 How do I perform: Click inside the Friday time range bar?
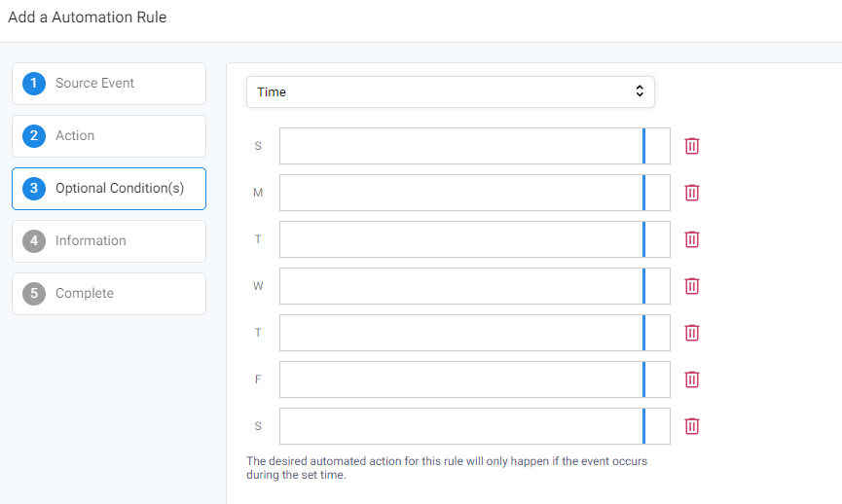pyautogui.click(x=475, y=379)
